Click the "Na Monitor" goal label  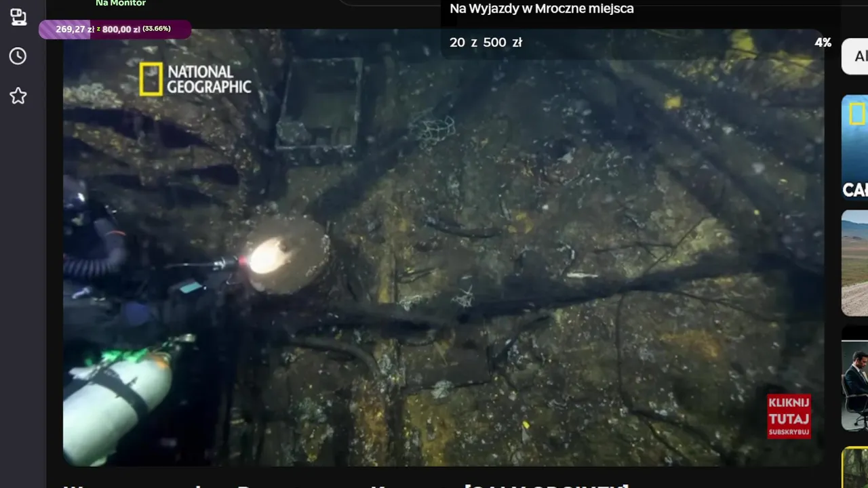[x=121, y=3]
